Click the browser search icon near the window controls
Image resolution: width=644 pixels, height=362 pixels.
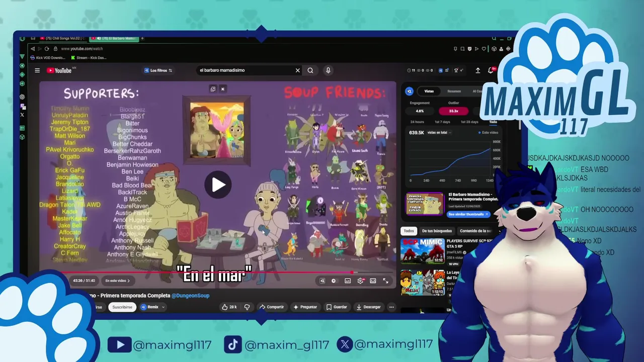[494, 38]
